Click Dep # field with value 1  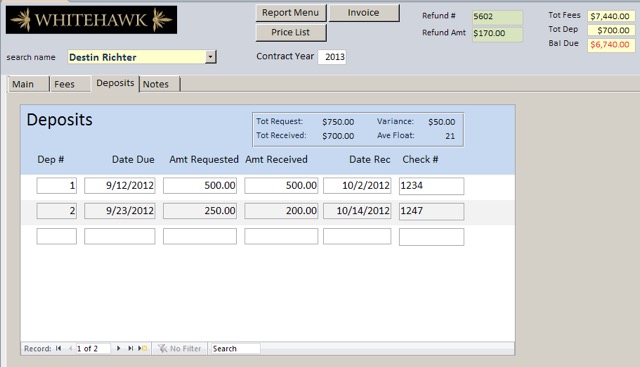[x=57, y=185]
